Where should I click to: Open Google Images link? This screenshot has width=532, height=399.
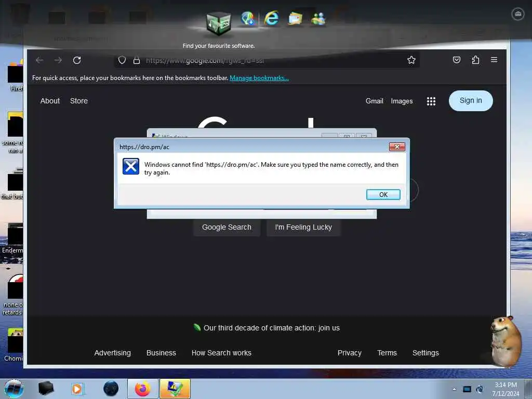[x=402, y=101]
